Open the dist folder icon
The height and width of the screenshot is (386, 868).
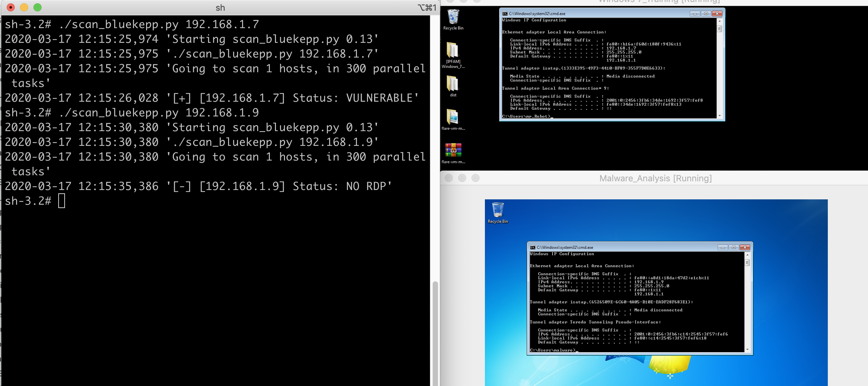(452, 84)
